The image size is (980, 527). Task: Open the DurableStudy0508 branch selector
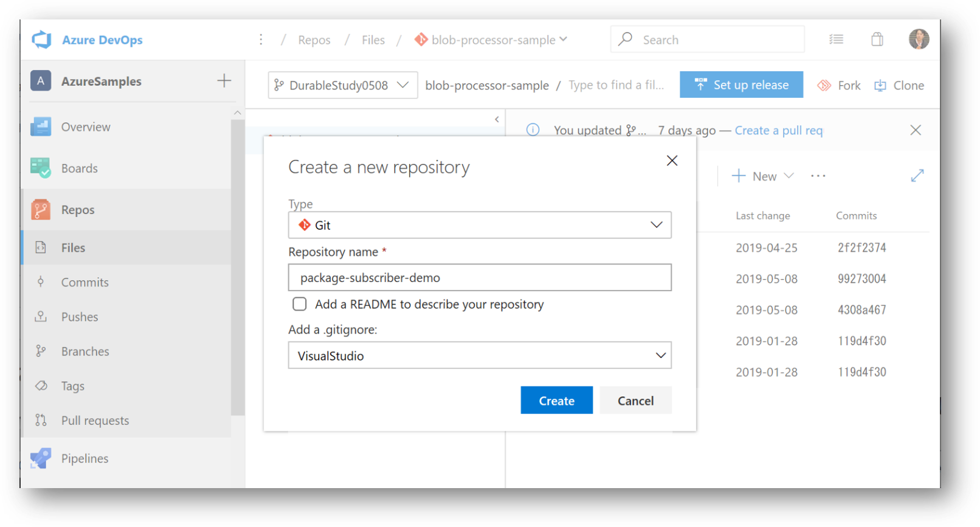[x=343, y=85]
